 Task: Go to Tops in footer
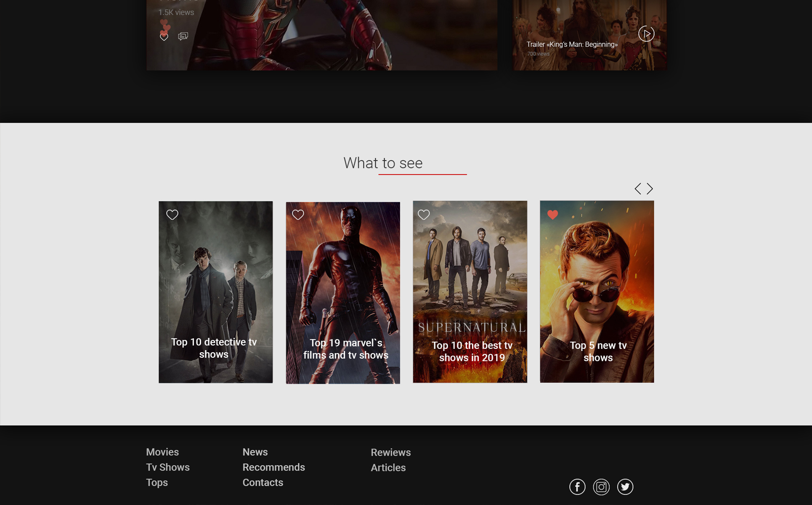pos(157,483)
